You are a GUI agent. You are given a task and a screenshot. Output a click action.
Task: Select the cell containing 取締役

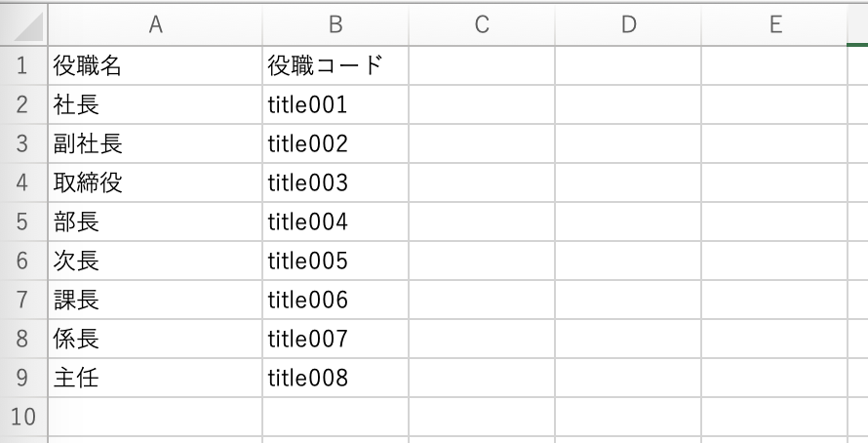coord(155,183)
